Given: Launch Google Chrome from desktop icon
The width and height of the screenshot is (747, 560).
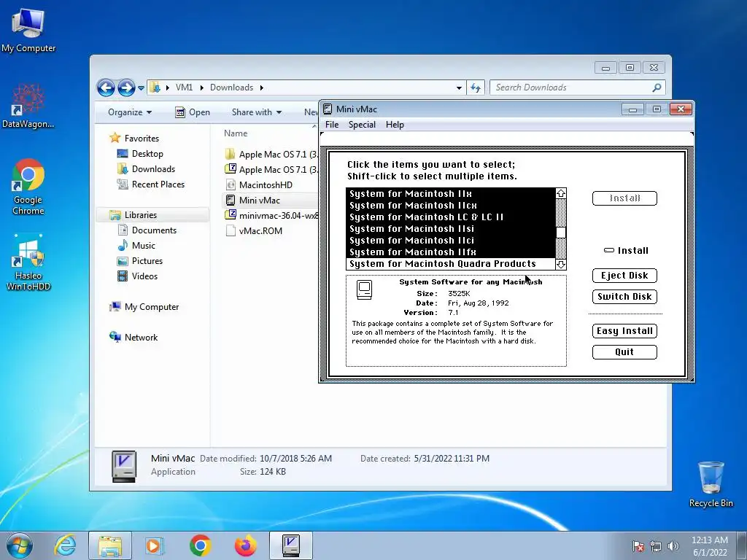Looking at the screenshot, I should (28, 187).
